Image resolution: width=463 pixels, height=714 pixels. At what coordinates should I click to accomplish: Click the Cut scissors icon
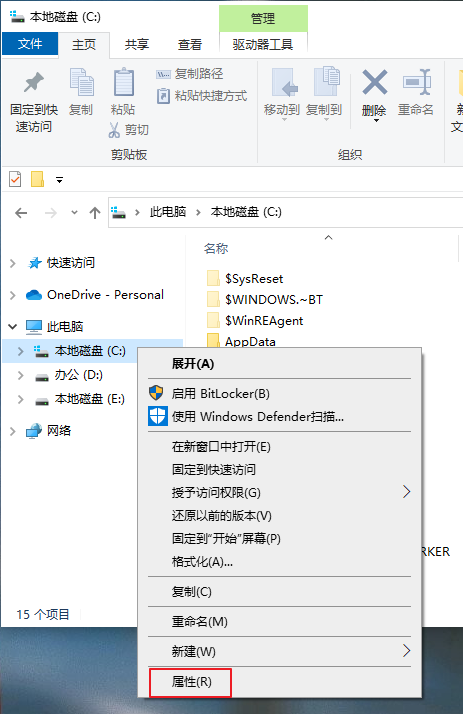coord(114,130)
